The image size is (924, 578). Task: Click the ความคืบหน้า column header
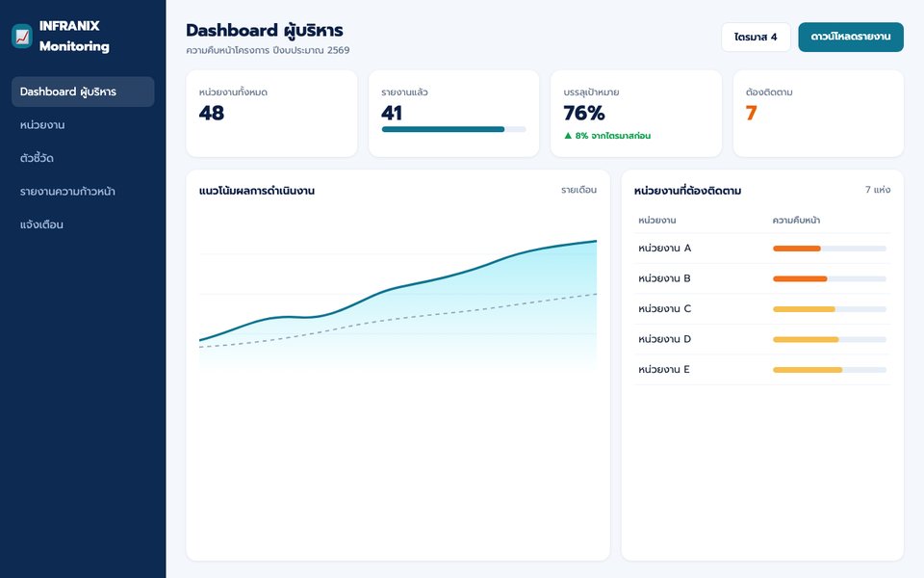click(x=796, y=220)
